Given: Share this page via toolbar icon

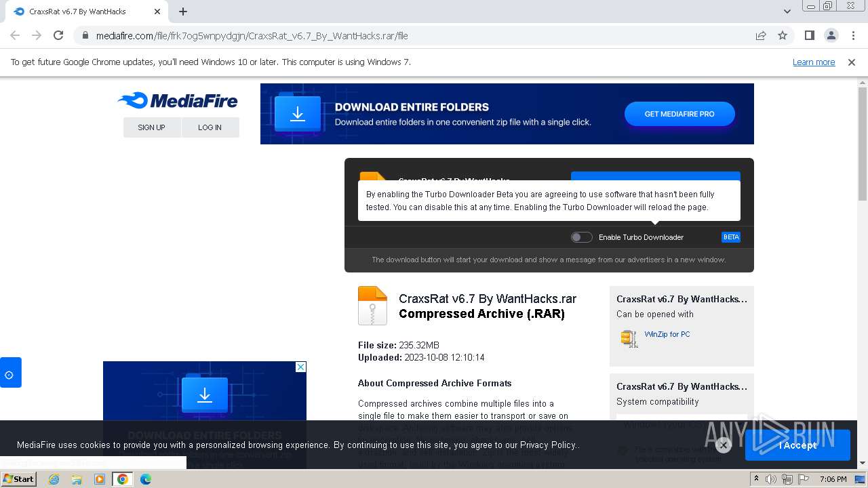Looking at the screenshot, I should click(x=761, y=36).
